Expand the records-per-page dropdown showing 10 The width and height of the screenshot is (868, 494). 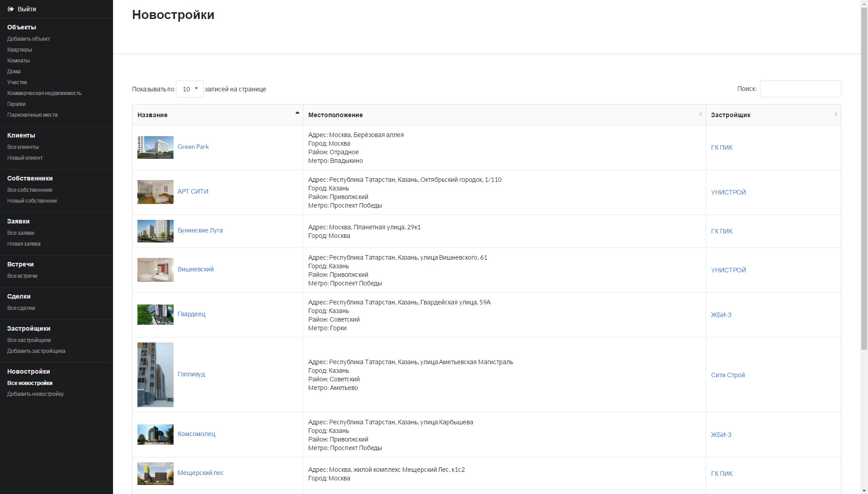click(190, 89)
